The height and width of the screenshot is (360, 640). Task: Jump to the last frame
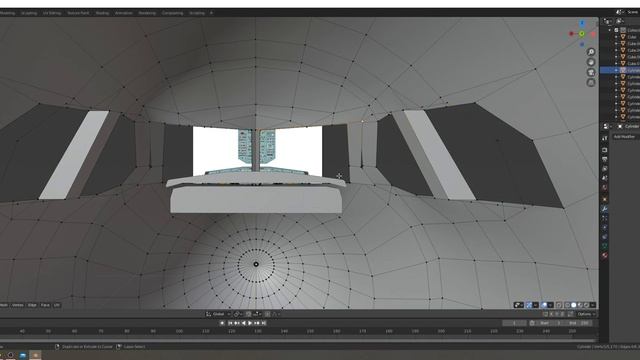click(264, 323)
